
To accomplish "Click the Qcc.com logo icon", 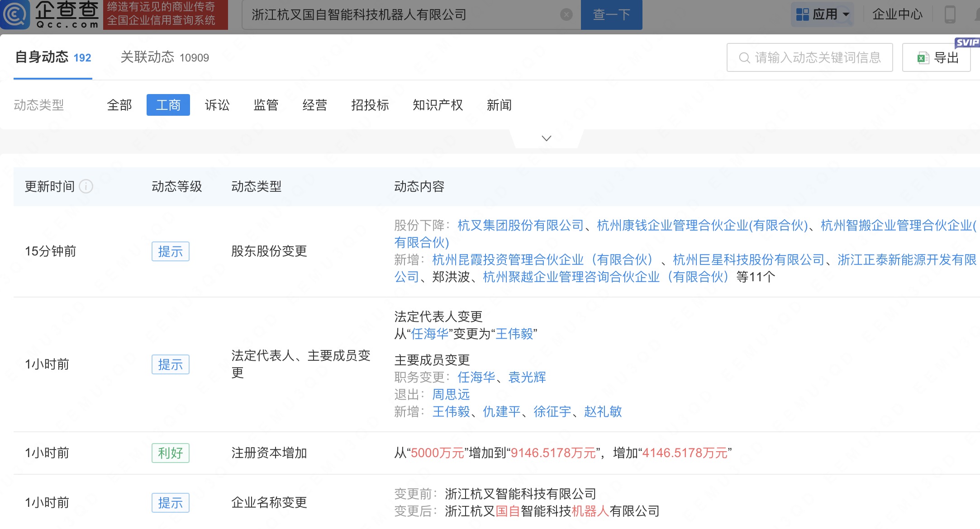I will click(x=15, y=14).
